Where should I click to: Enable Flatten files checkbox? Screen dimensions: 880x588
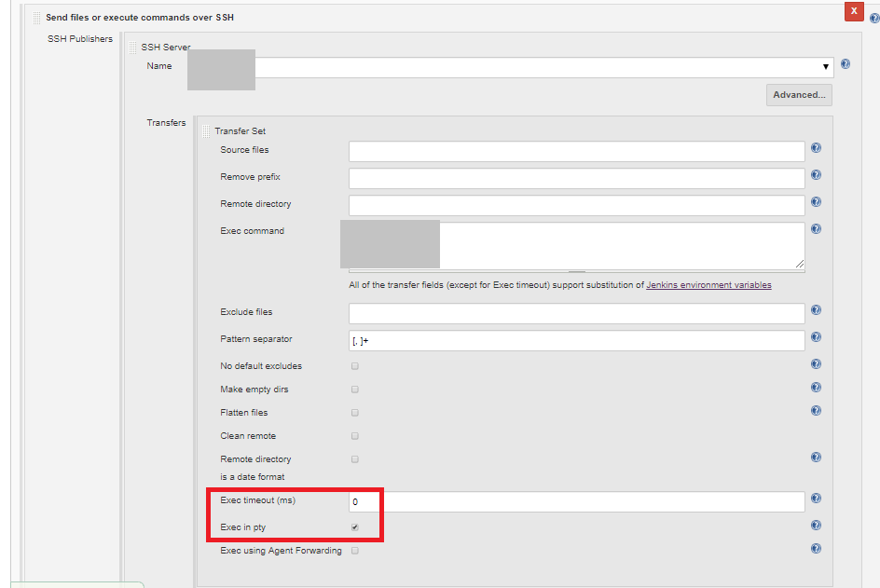(354, 413)
